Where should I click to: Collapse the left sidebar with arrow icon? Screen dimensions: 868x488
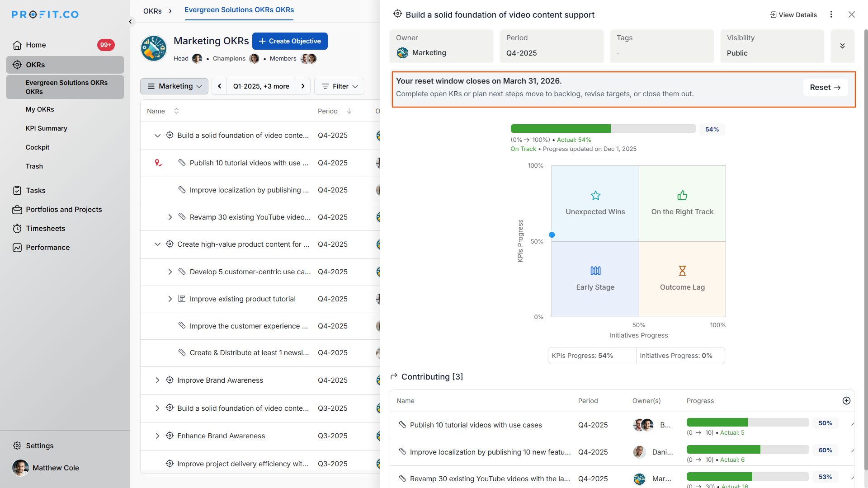click(130, 21)
